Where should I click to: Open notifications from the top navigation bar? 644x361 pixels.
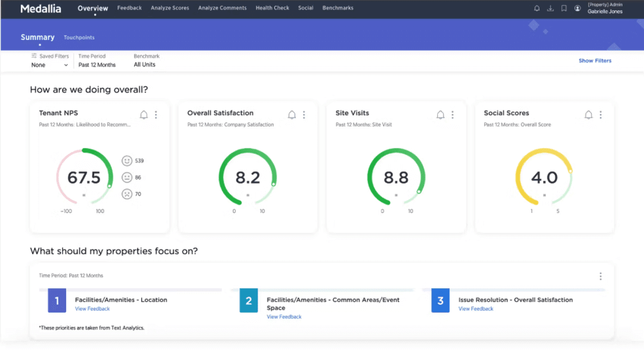536,8
